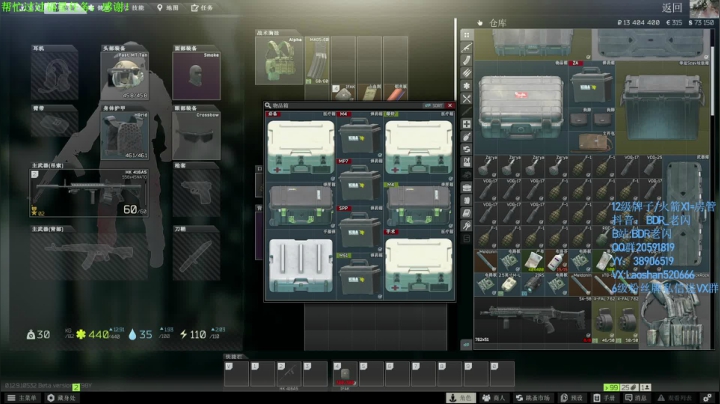Filter stash by barter swap-arrows icon

[467, 149]
